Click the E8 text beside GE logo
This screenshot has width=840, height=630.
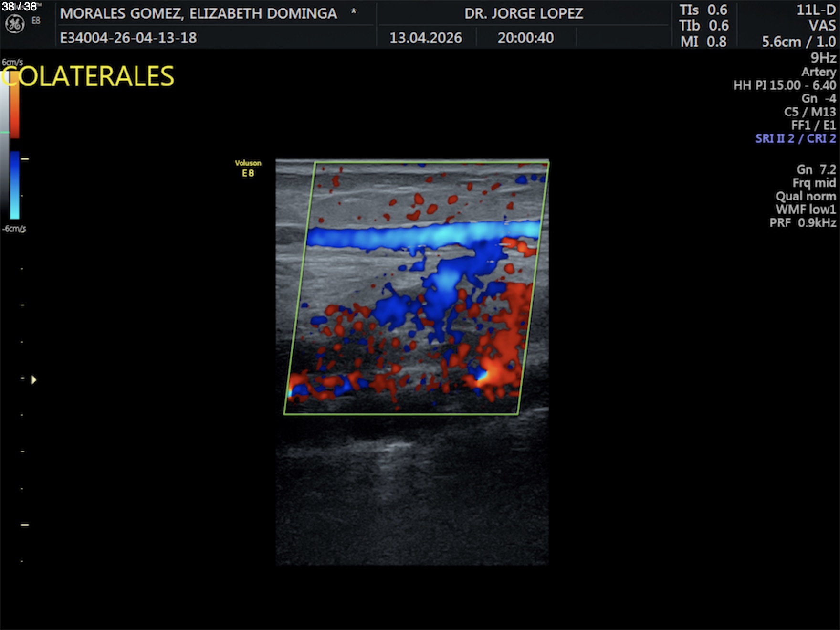pyautogui.click(x=36, y=21)
